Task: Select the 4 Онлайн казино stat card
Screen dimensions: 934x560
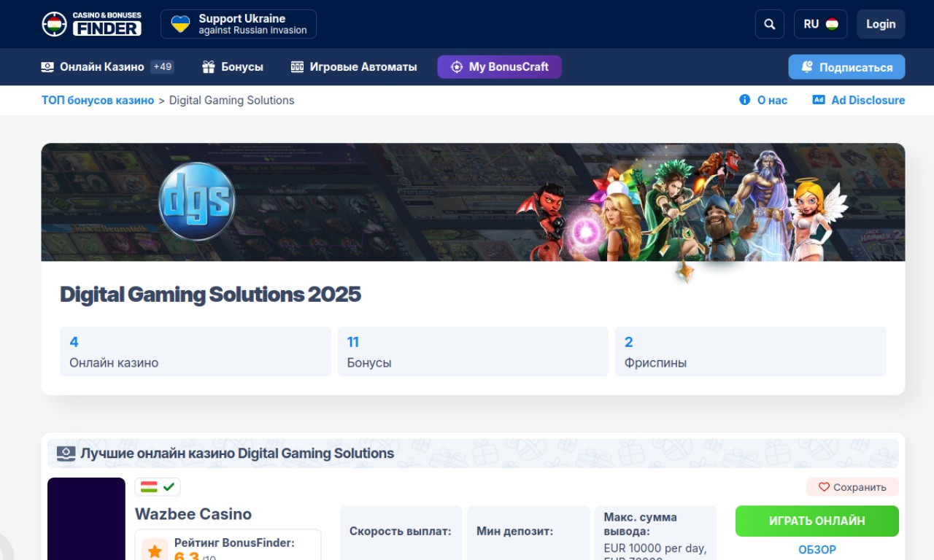Action: click(196, 351)
